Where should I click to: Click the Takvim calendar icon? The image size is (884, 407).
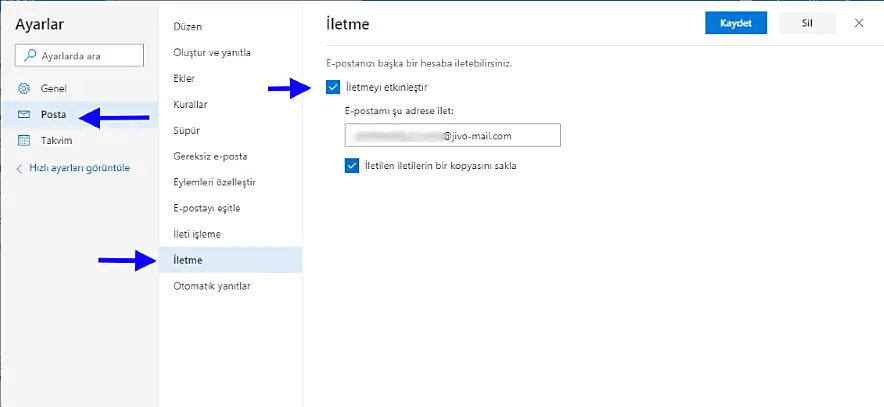pos(24,141)
